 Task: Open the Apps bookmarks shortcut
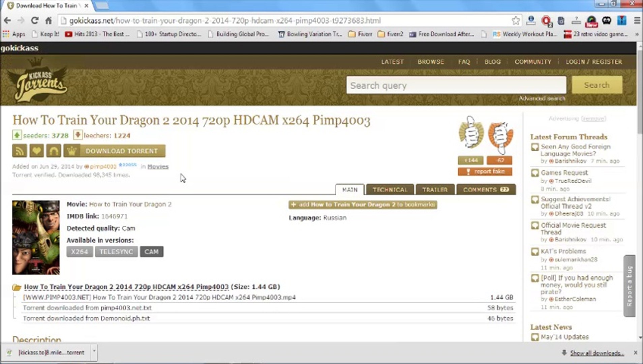pyautogui.click(x=14, y=34)
